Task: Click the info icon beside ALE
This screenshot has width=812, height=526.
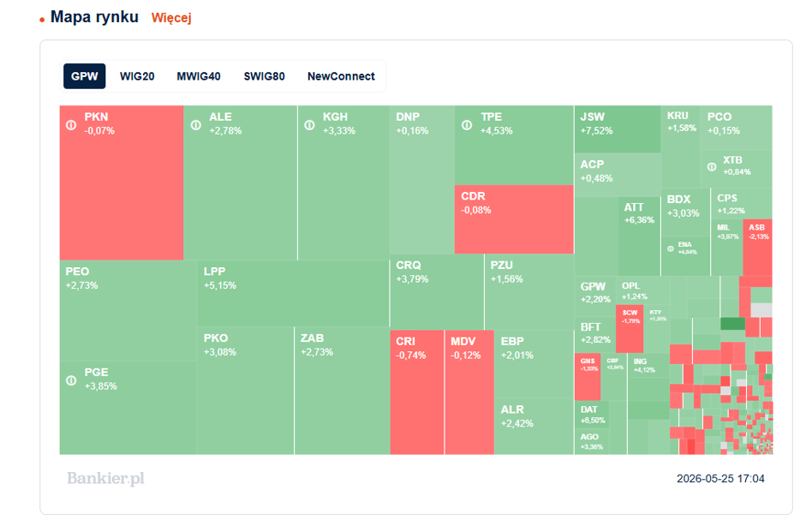Action: point(196,125)
